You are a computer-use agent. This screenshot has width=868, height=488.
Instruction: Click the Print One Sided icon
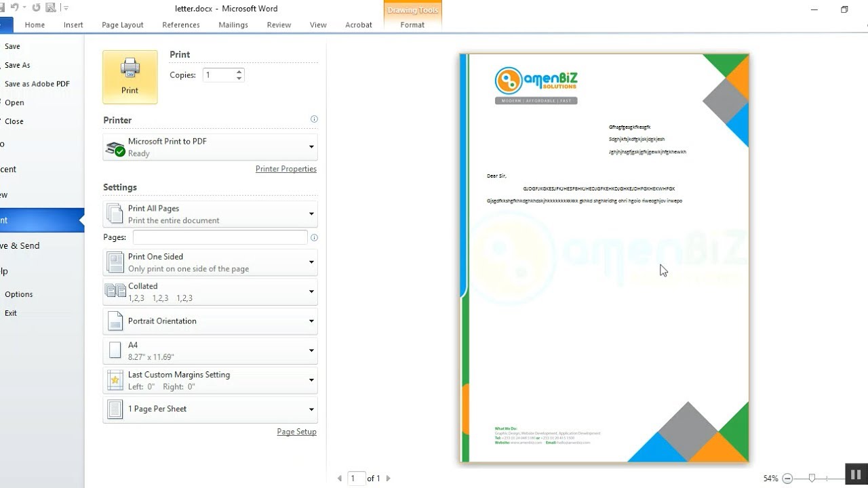pos(114,262)
